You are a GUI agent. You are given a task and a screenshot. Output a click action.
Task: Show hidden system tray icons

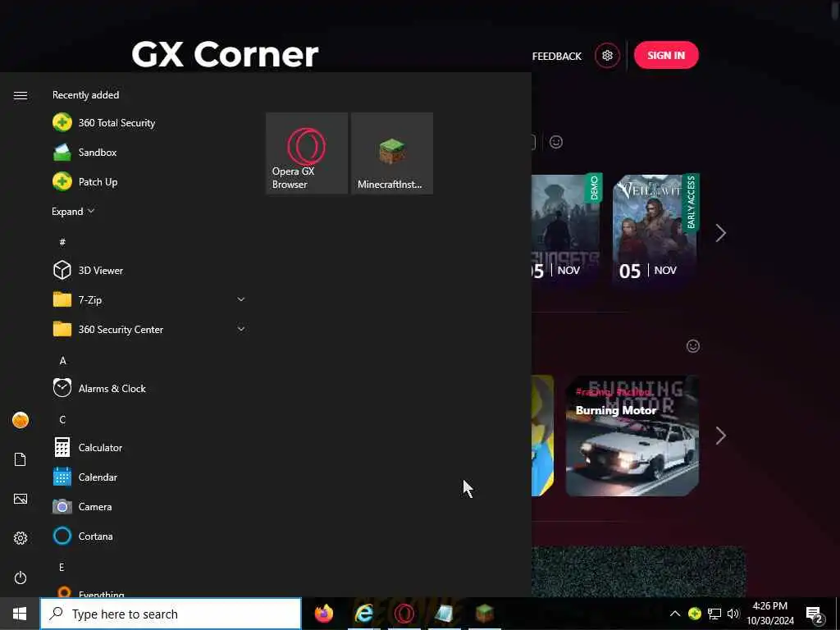pos(675,614)
